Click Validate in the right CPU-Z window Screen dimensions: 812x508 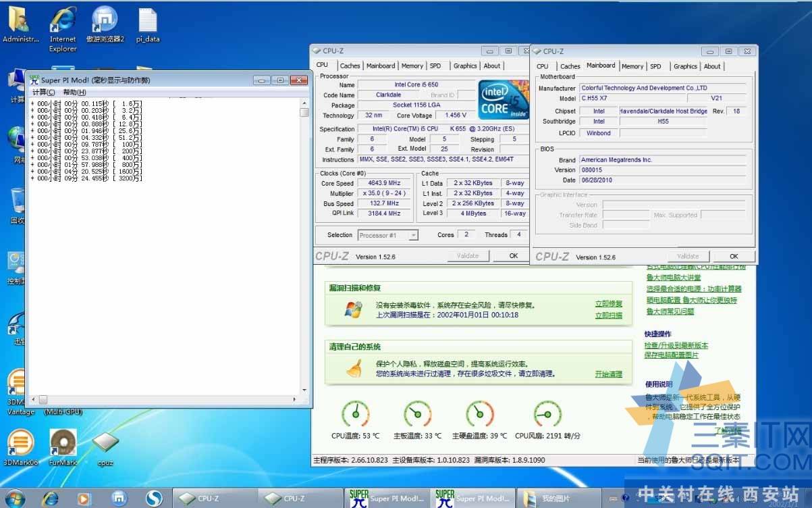[688, 257]
